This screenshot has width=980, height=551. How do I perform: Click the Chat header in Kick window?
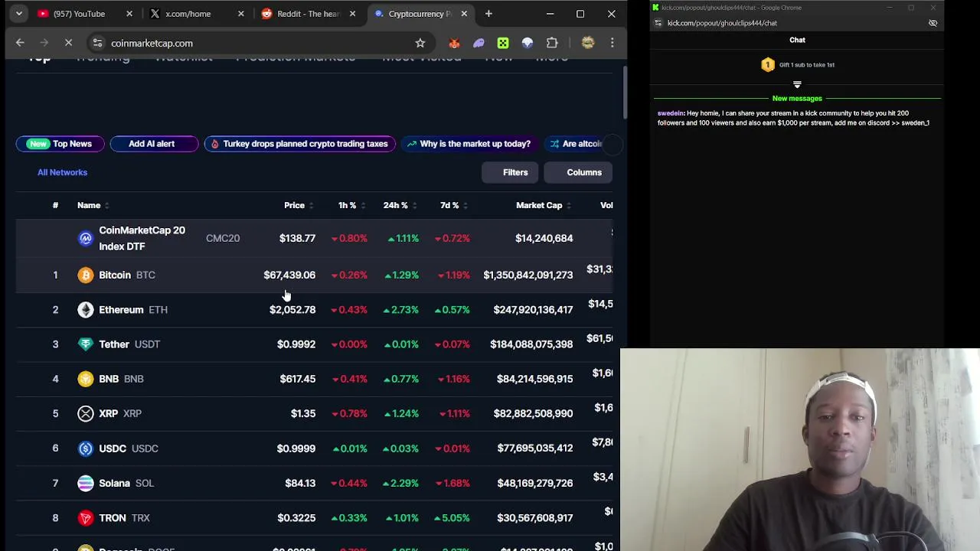click(797, 40)
